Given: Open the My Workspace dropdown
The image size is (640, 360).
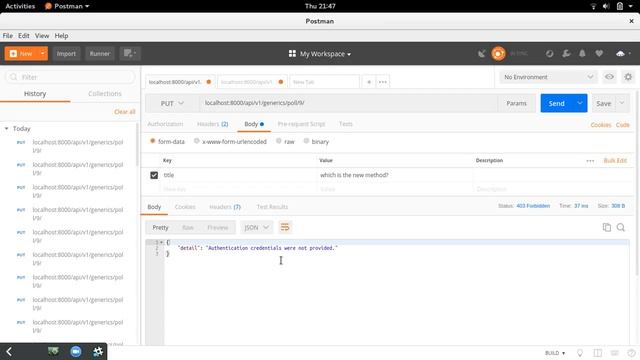Looking at the screenshot, I should pyautogui.click(x=325, y=53).
